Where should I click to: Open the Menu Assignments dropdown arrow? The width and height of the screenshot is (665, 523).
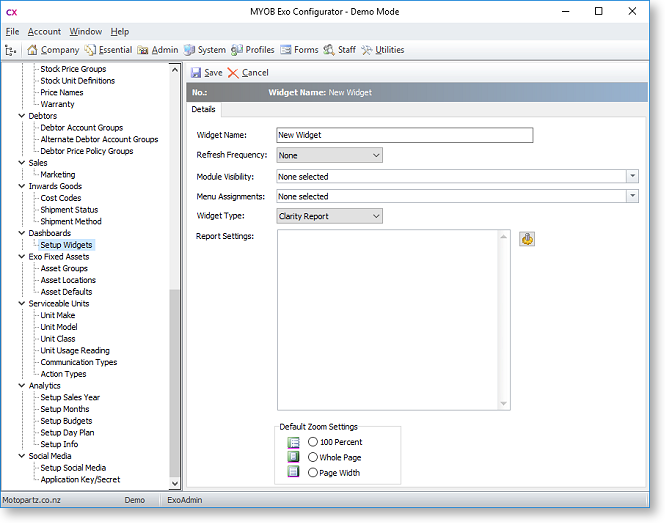point(632,196)
